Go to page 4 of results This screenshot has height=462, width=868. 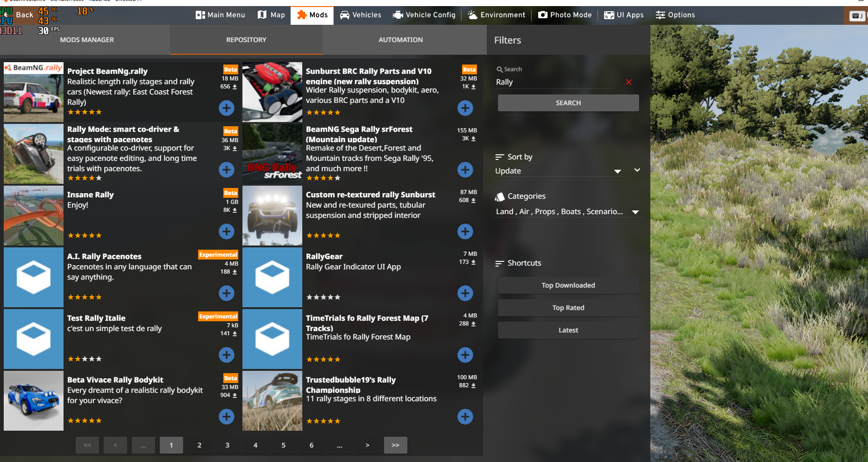(x=256, y=445)
